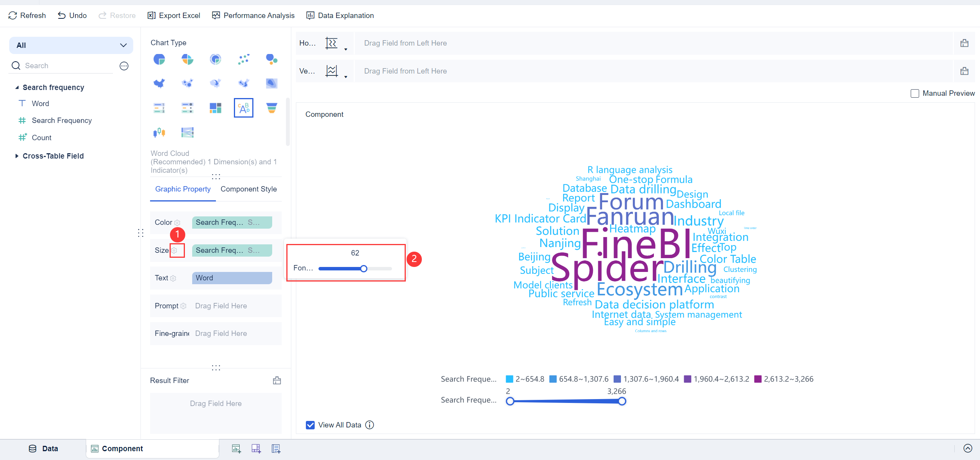Open Color settings gear in Graphic Property
The height and width of the screenshot is (460, 980).
click(178, 223)
